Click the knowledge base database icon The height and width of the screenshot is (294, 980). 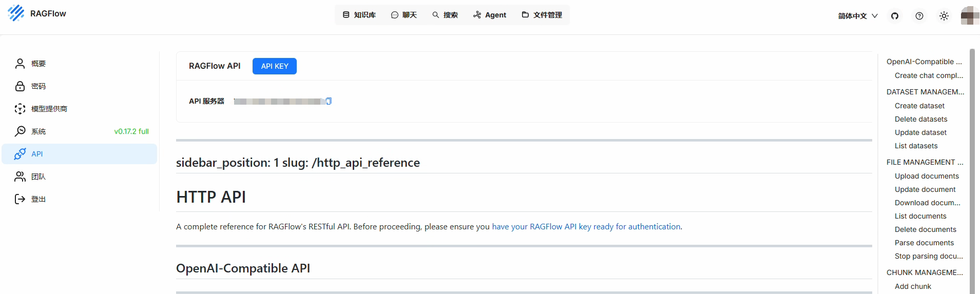tap(346, 15)
